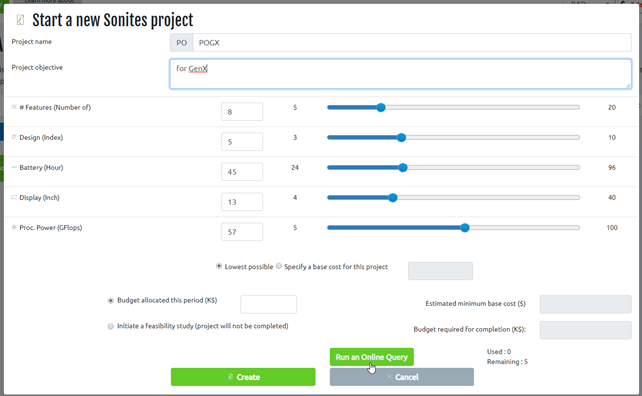Select Budget allocated this period radio
This screenshot has height=396, width=642.
click(111, 301)
